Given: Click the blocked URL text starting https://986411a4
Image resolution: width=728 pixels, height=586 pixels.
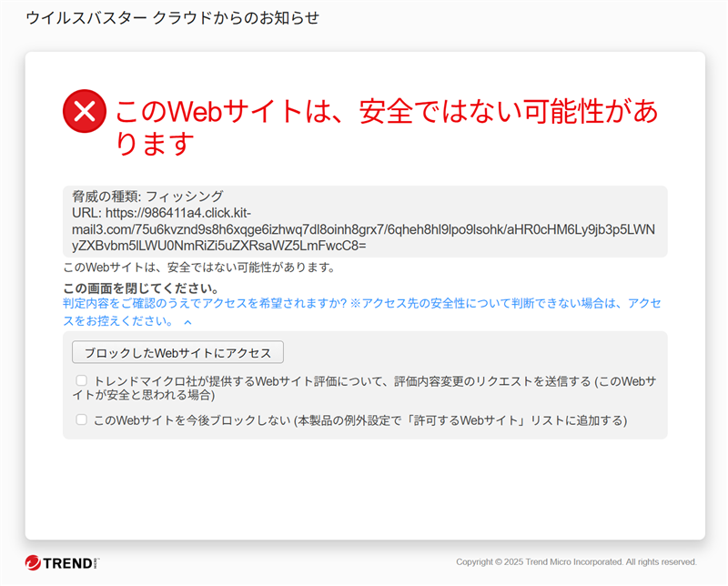Looking at the screenshot, I should [363, 229].
